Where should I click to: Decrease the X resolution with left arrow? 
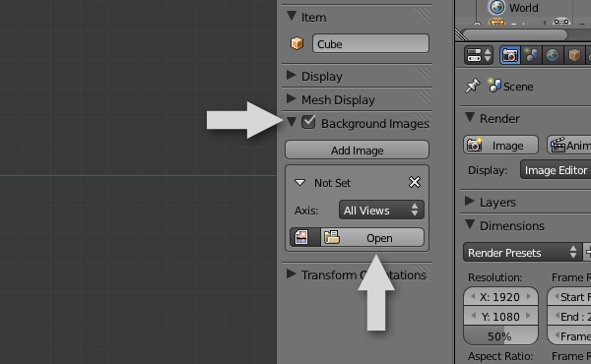pyautogui.click(x=473, y=297)
